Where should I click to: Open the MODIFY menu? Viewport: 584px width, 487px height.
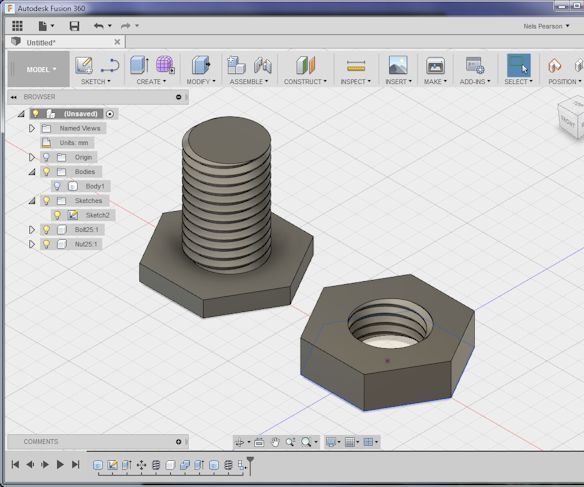(201, 82)
